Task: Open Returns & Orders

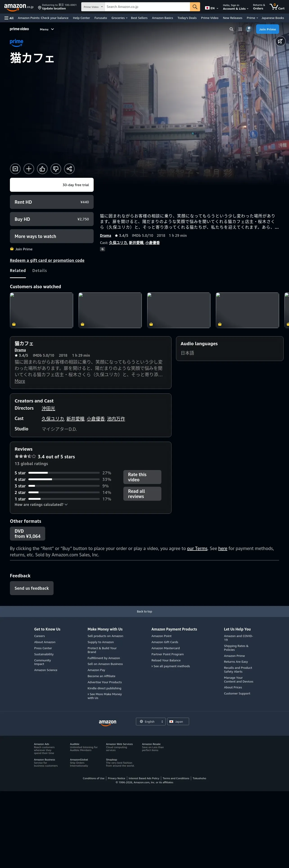Action: point(259,7)
